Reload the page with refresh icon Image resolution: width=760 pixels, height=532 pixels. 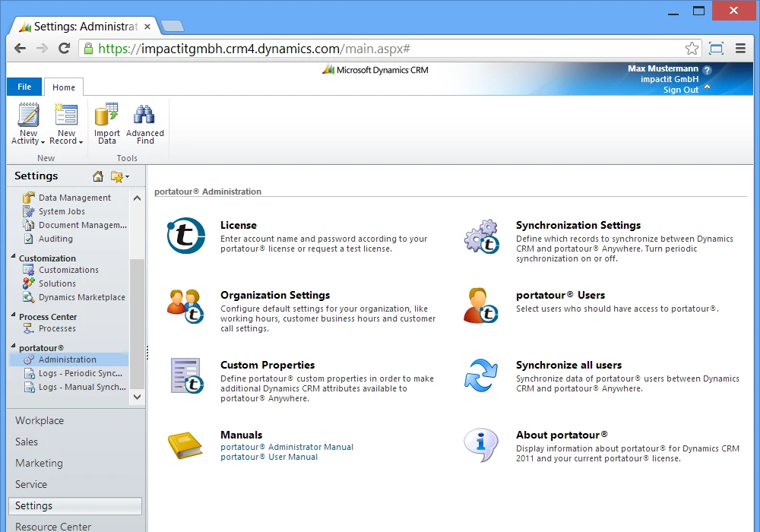coord(64,49)
